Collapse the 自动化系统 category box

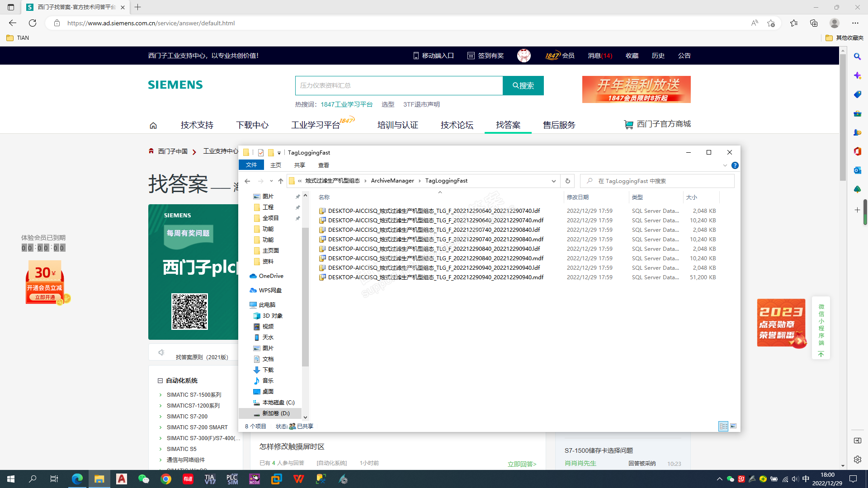(x=160, y=380)
